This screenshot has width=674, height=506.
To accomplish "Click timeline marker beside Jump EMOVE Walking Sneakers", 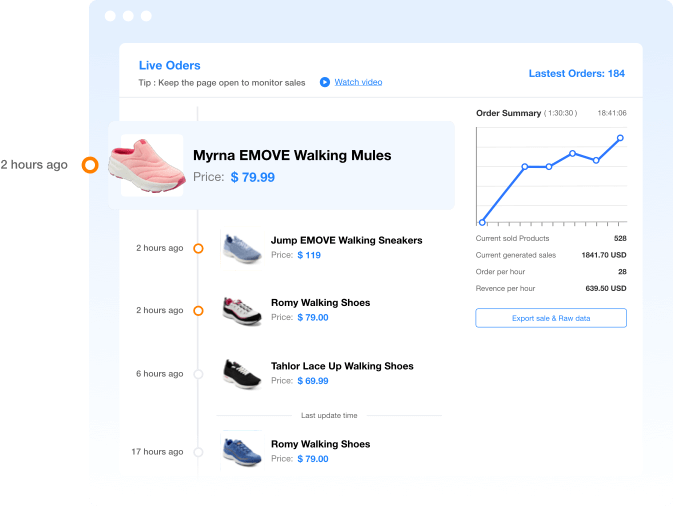I will point(198,248).
